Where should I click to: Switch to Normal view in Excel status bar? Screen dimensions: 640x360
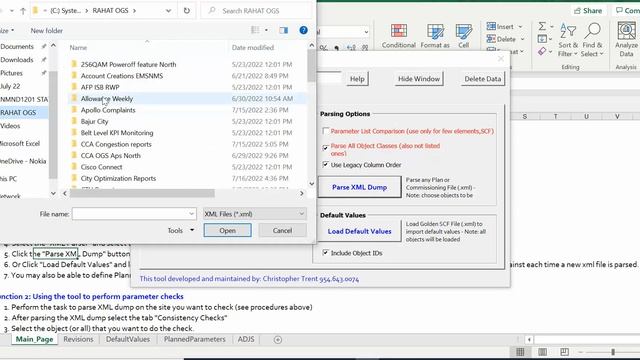tap(520, 352)
